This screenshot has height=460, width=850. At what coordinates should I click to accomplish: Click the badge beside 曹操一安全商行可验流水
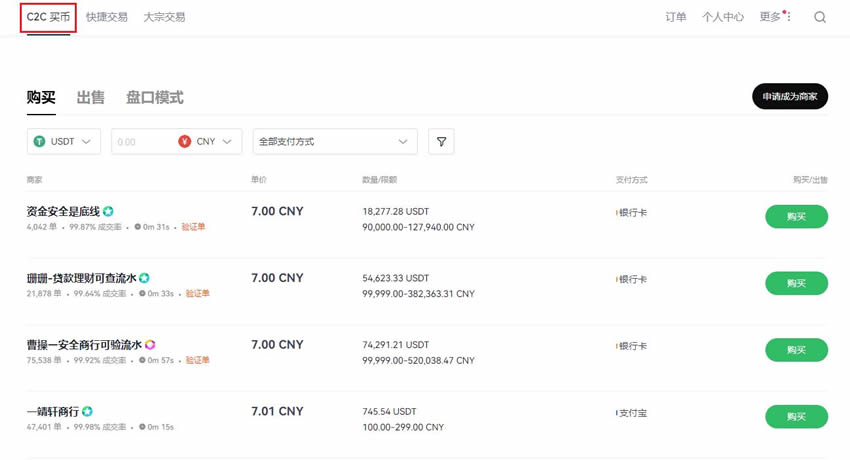151,345
